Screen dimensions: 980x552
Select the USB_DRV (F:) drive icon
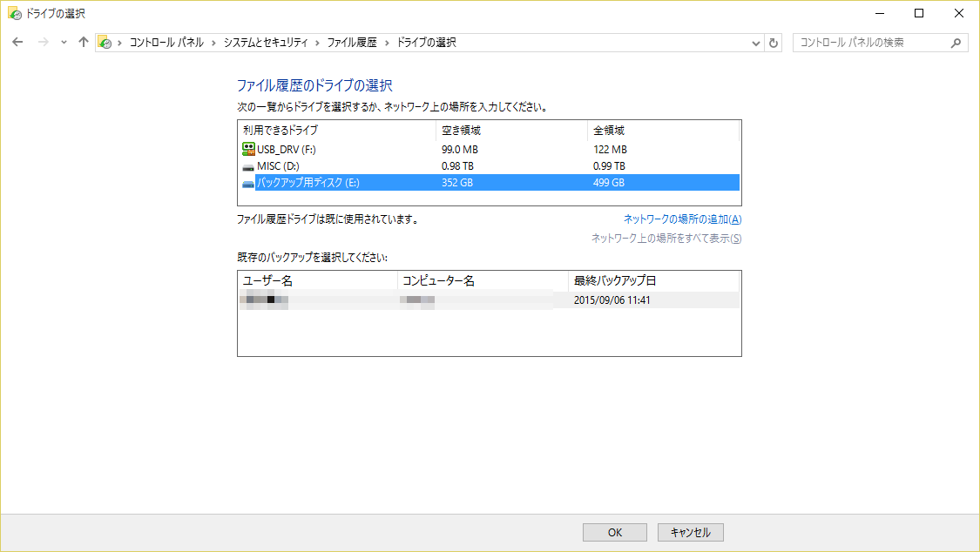[x=248, y=149]
